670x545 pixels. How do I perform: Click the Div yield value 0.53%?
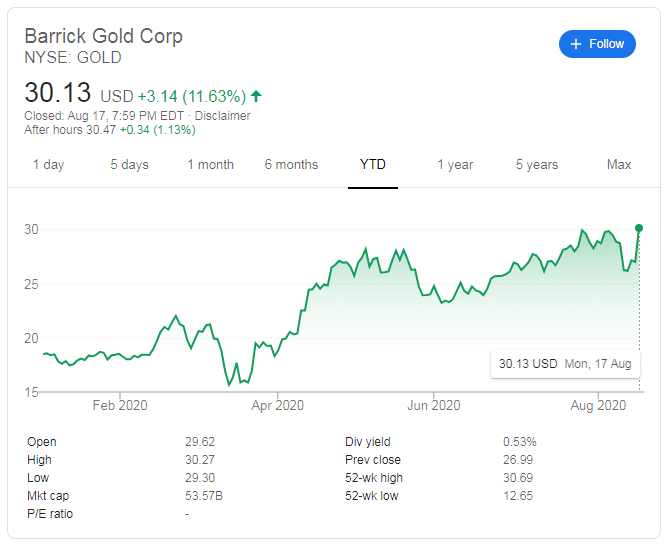pos(520,442)
